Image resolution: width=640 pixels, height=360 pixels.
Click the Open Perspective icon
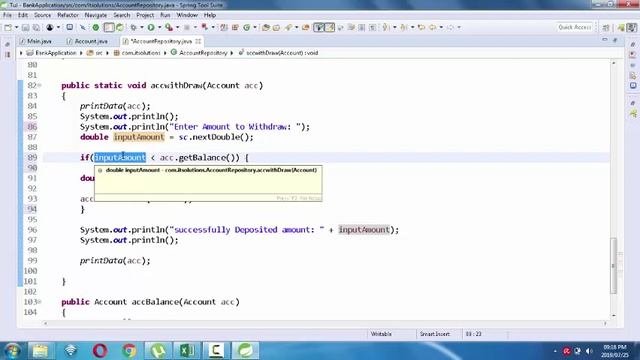(606, 28)
